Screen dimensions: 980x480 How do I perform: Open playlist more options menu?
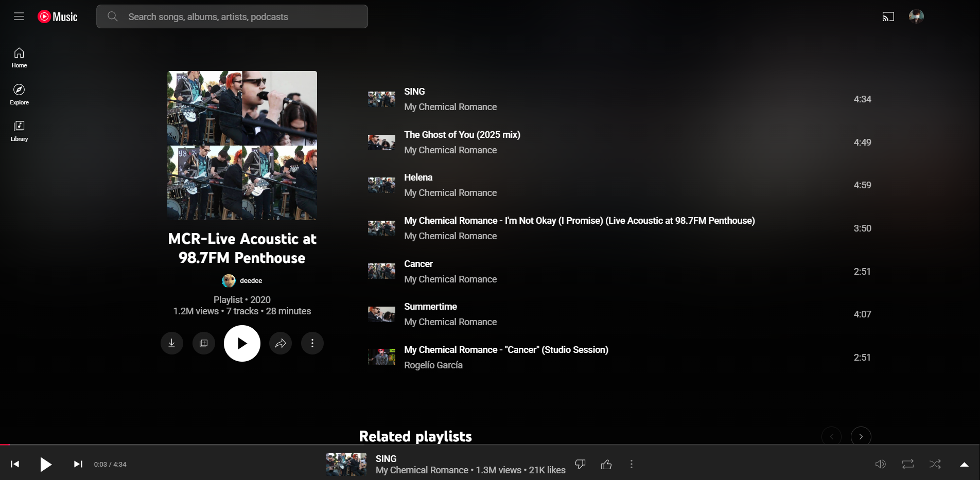pyautogui.click(x=312, y=343)
